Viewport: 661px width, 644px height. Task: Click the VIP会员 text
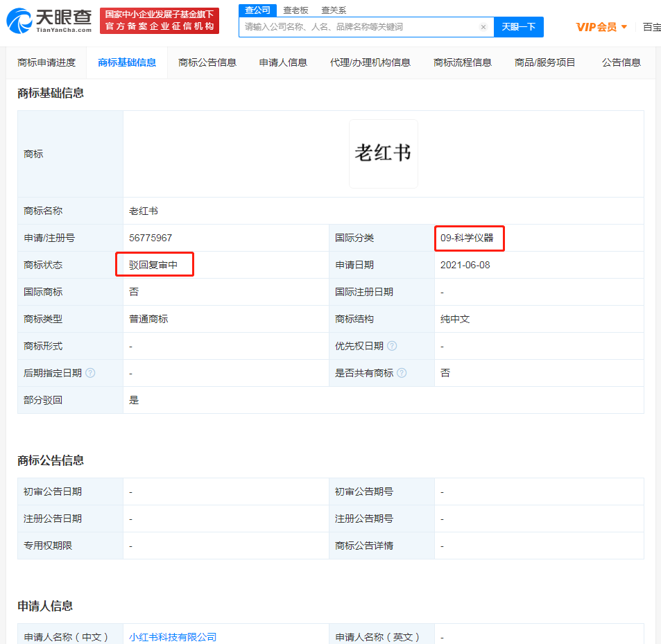[x=596, y=27]
